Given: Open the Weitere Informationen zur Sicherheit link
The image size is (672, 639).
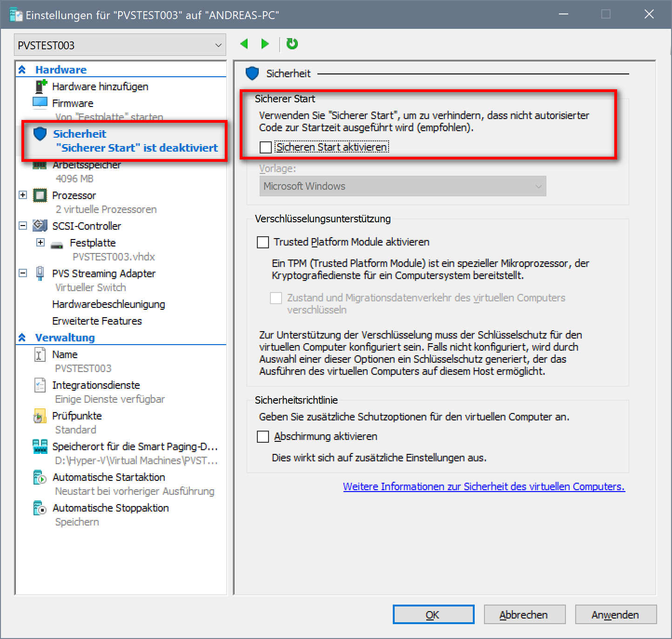Looking at the screenshot, I should 484,486.
